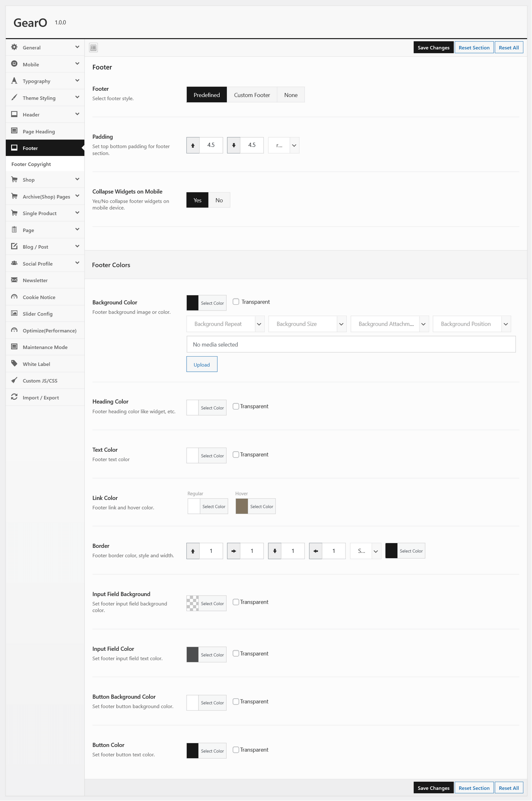This screenshot has width=532, height=801.
Task: Open Footer Copyright submenu item
Action: (x=31, y=164)
